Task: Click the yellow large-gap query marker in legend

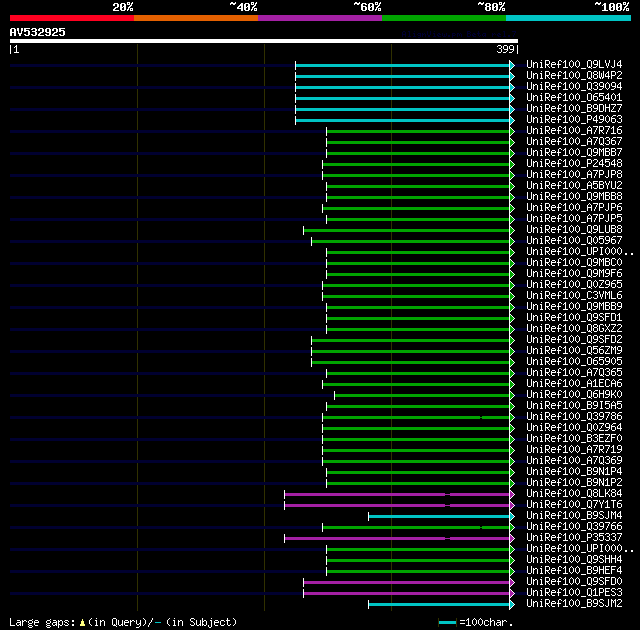Action: (82, 623)
